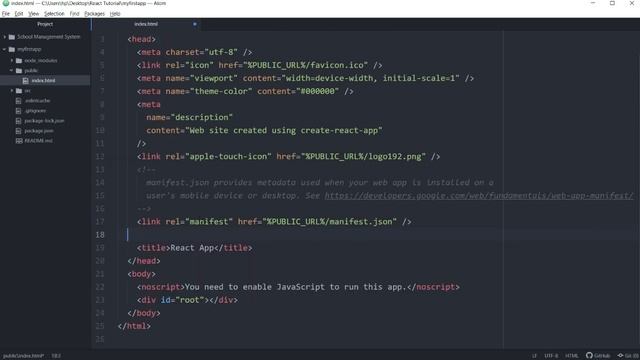The width and height of the screenshot is (640, 360).
Task: Click the index.html file icon in tree
Action: tap(26, 81)
